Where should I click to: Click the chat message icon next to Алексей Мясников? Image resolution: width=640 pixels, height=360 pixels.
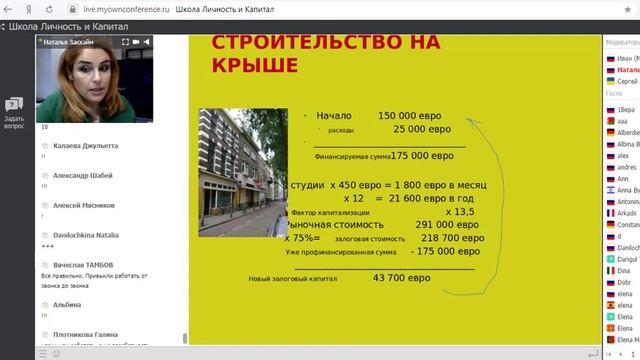(x=45, y=205)
